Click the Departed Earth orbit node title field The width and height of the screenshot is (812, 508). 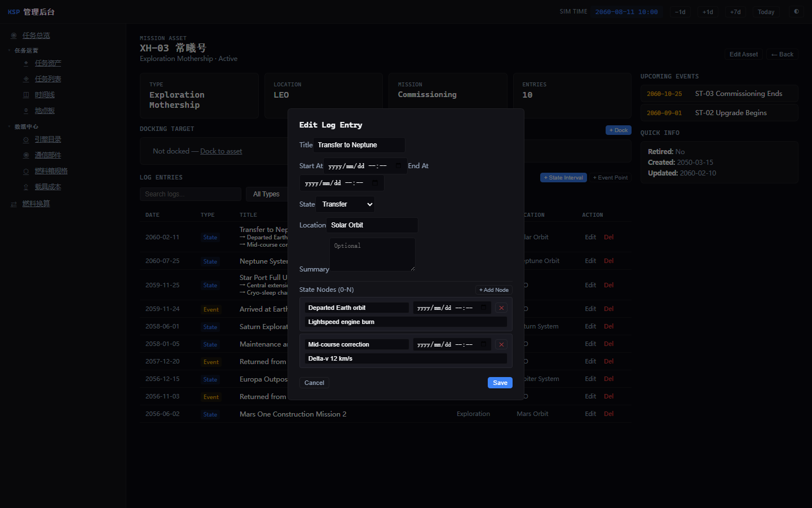point(356,308)
